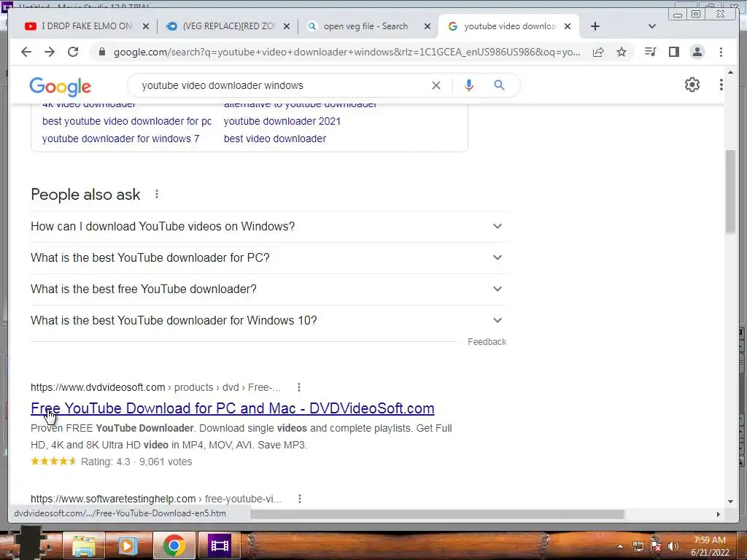This screenshot has width=747, height=560.
Task: Start Google voice search with microphone
Action: pos(469,85)
